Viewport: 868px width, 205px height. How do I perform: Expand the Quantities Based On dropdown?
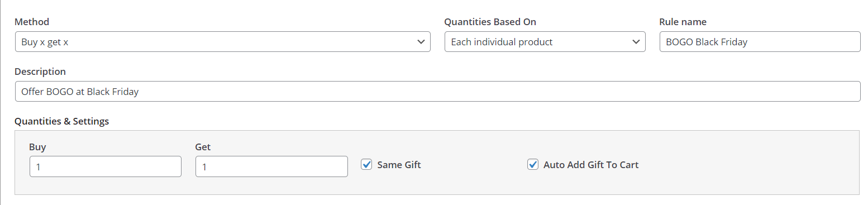click(545, 42)
